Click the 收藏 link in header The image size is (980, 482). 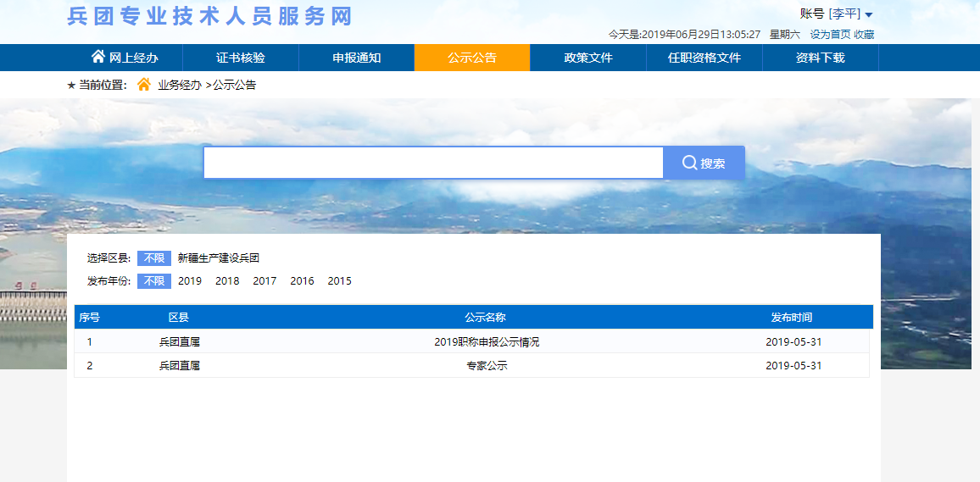click(x=864, y=35)
